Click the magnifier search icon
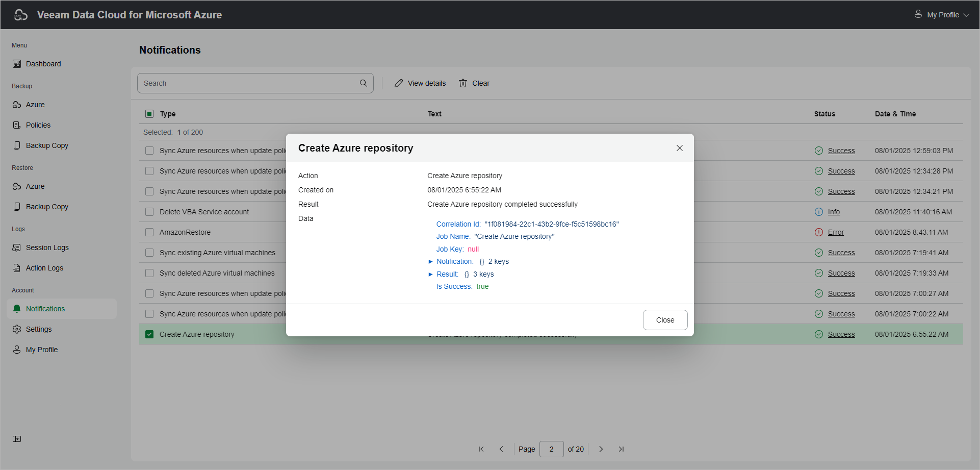This screenshot has width=980, height=470. click(364, 83)
